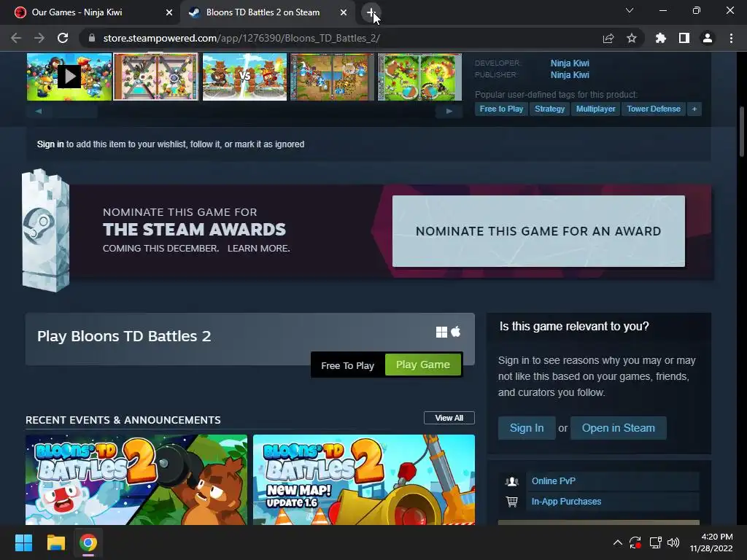Click the site lock icon in address bar
This screenshot has height=560, width=747.
coord(92,38)
